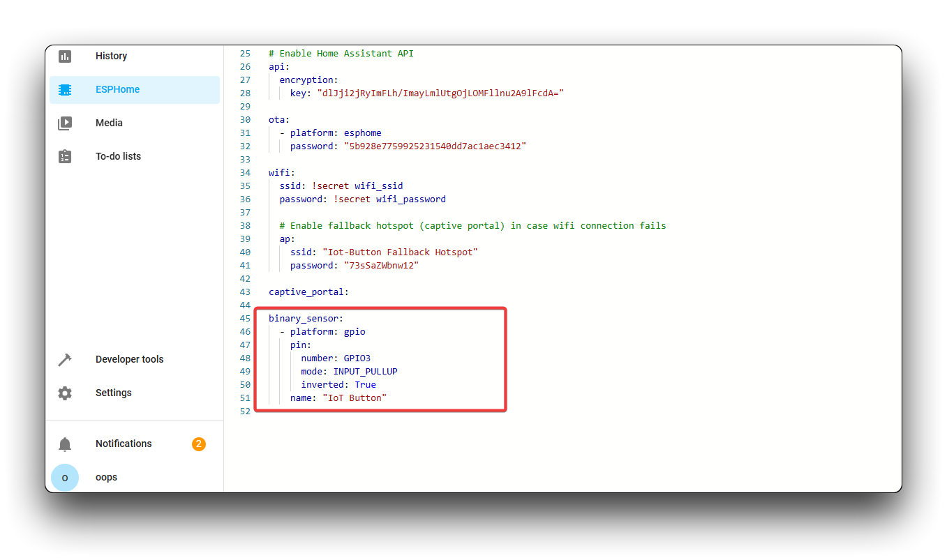
Task: Click the 'captive_portal:' line
Action: [309, 292]
